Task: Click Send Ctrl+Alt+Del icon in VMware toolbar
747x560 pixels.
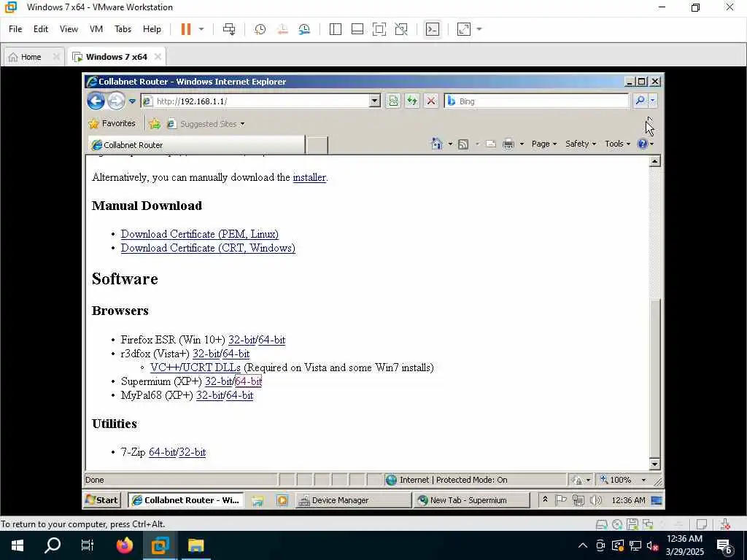Action: (x=229, y=29)
